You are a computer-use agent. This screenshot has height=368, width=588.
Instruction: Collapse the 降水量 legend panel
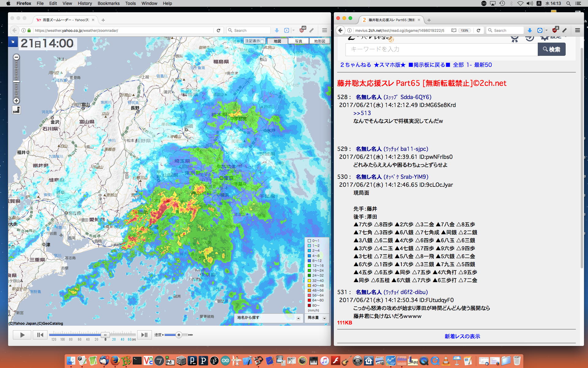(x=324, y=318)
